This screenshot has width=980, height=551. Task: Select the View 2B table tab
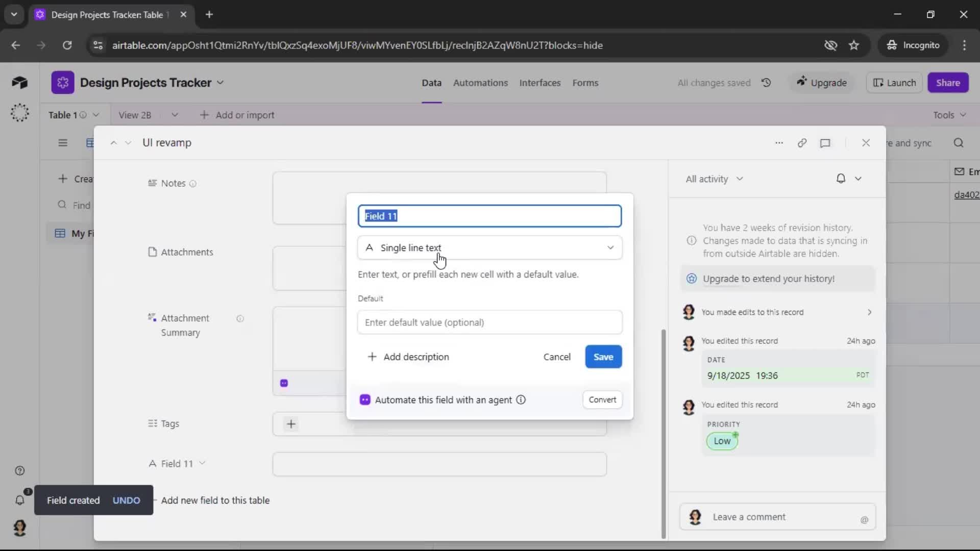click(135, 115)
